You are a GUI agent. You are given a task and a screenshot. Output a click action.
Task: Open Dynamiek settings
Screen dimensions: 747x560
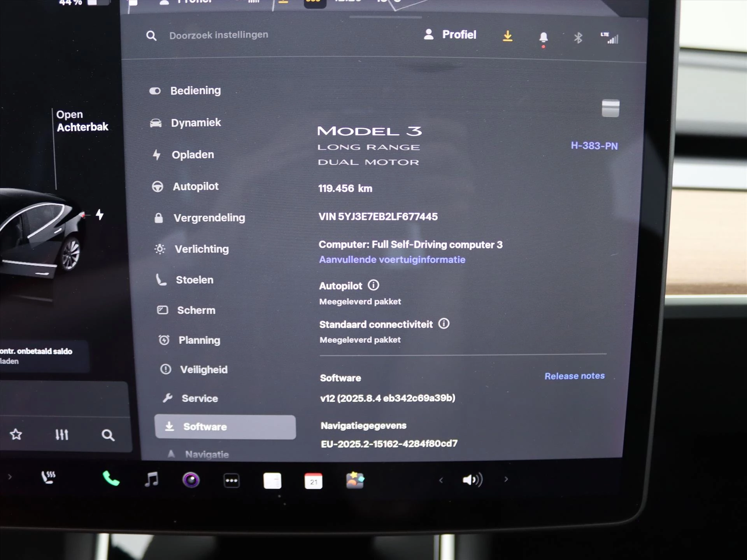tap(186, 123)
